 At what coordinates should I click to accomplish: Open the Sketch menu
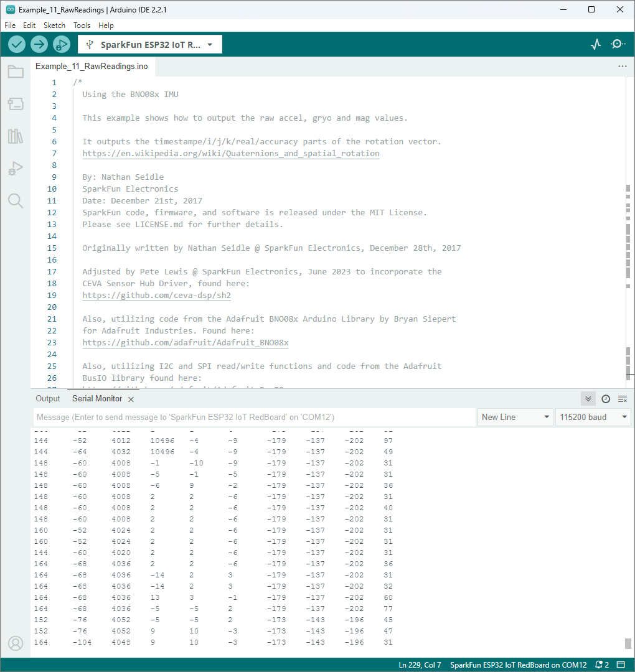pyautogui.click(x=54, y=26)
